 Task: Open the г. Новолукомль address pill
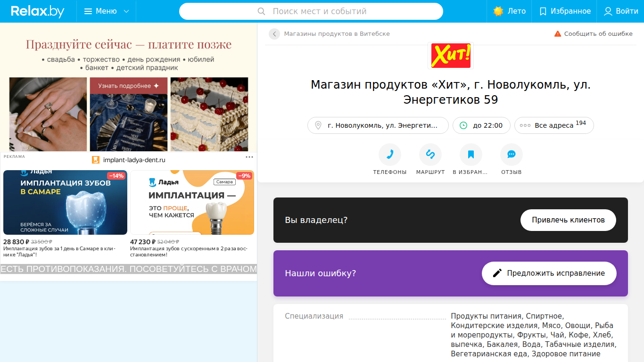pos(378,125)
